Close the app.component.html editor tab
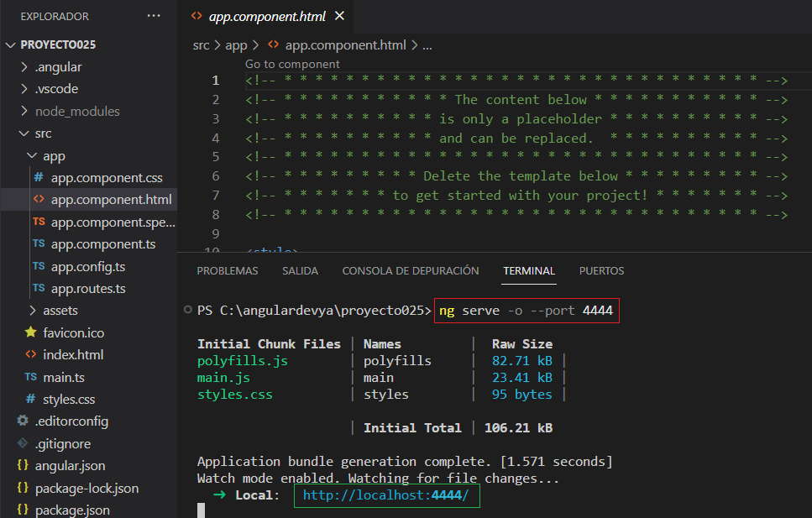This screenshot has width=812, height=518. coord(340,16)
